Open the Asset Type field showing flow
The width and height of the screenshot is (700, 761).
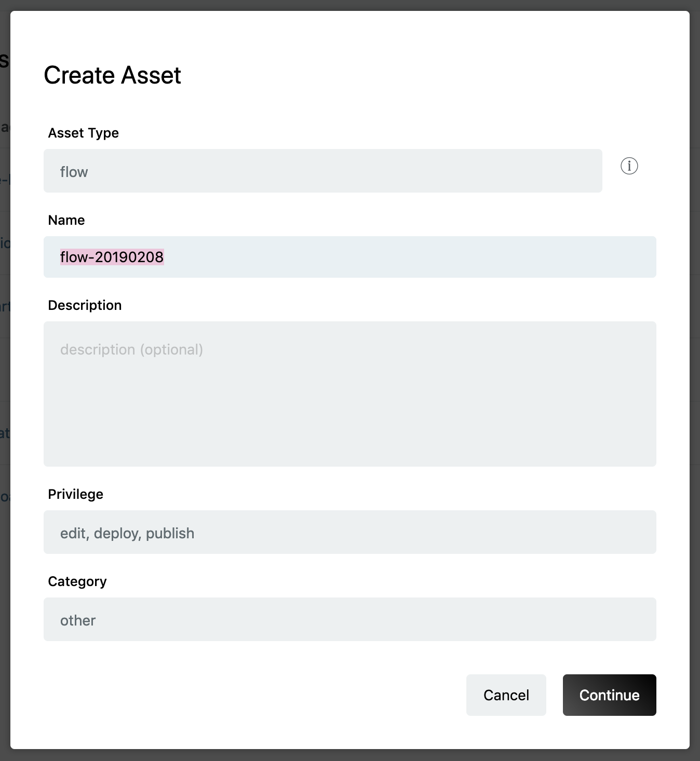[322, 171]
